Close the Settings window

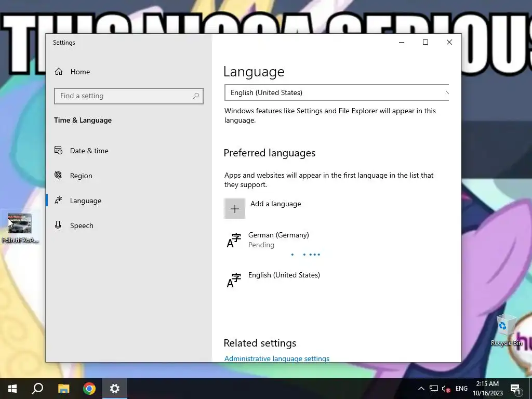pos(449,42)
